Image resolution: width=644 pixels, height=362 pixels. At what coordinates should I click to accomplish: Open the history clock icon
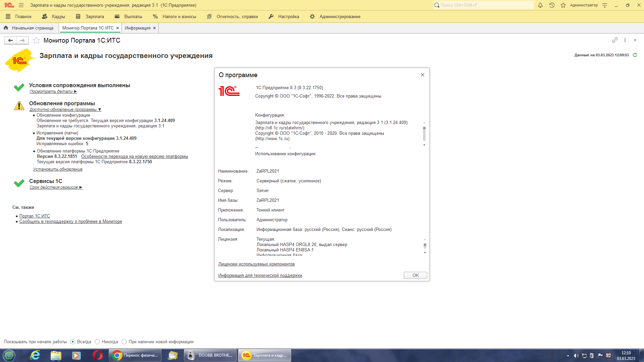point(552,5)
